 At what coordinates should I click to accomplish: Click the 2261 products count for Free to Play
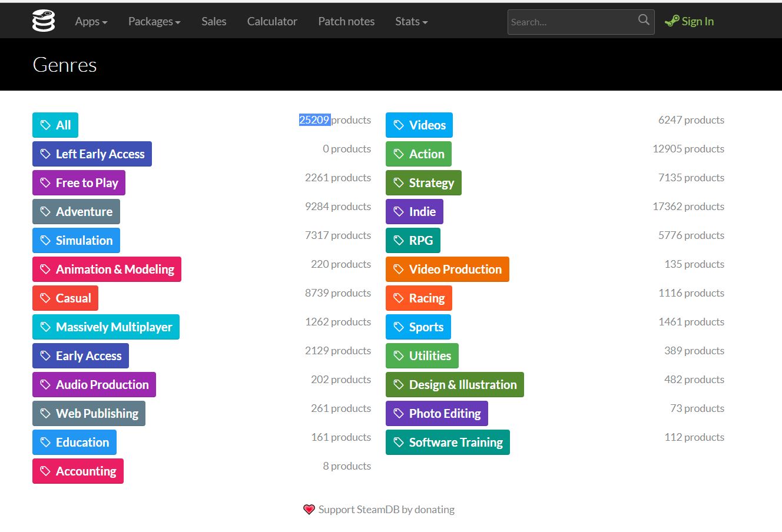point(338,177)
